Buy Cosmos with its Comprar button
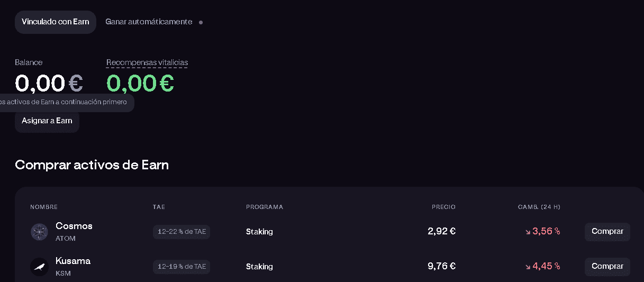Viewport: 644px width, 282px height. point(607,231)
